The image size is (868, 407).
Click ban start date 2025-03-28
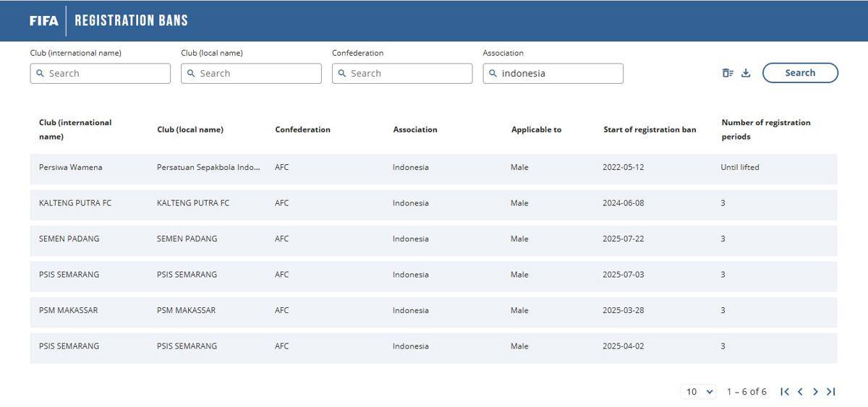tap(624, 310)
